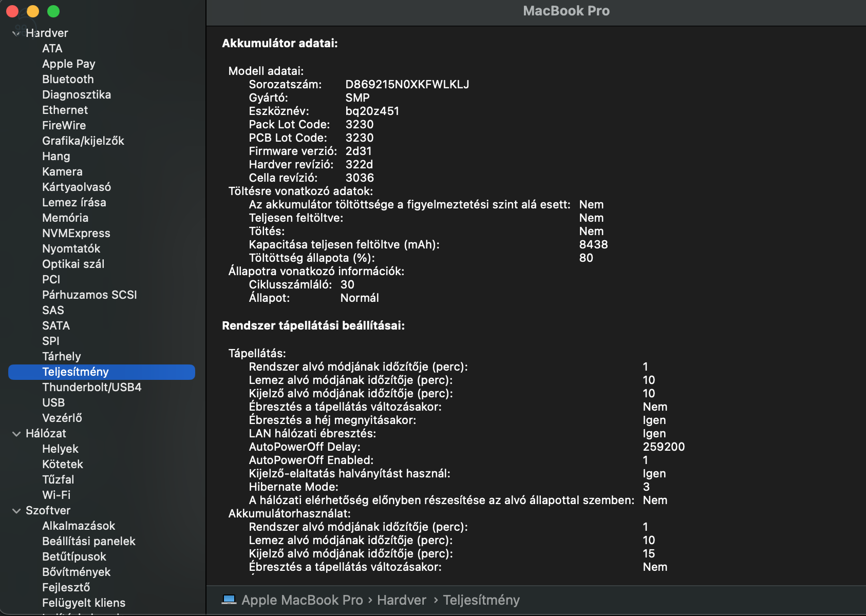
Task: Select PCI in the sidebar
Action: click(51, 279)
